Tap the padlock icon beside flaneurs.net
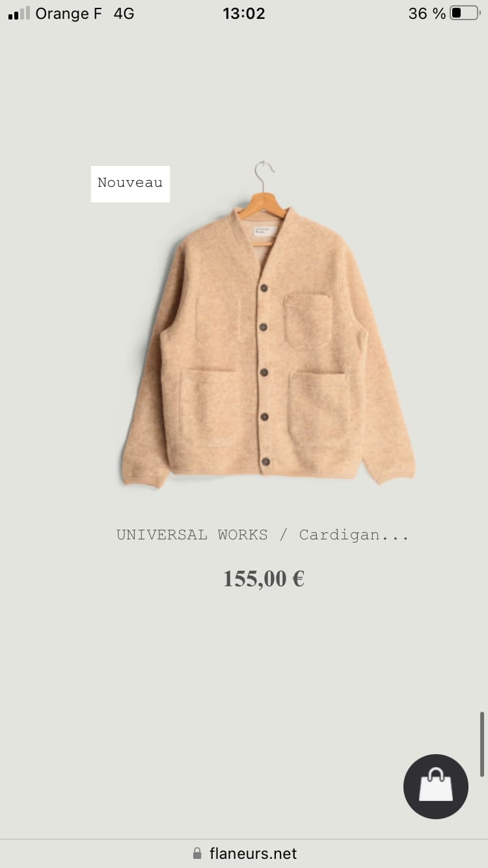 click(197, 853)
